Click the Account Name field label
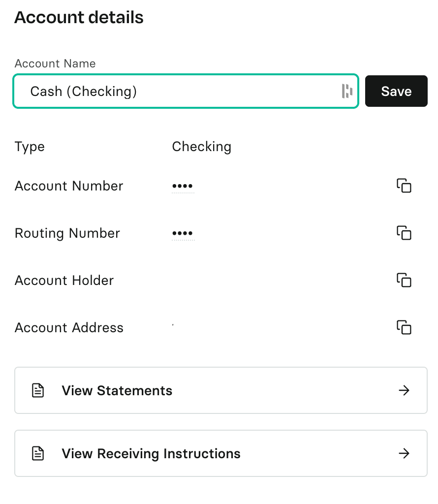438x504 pixels. [x=55, y=63]
